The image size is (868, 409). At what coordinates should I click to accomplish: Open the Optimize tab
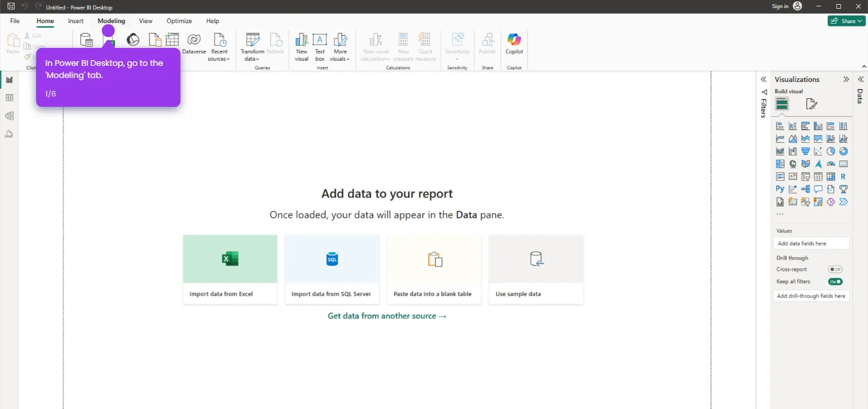179,21
